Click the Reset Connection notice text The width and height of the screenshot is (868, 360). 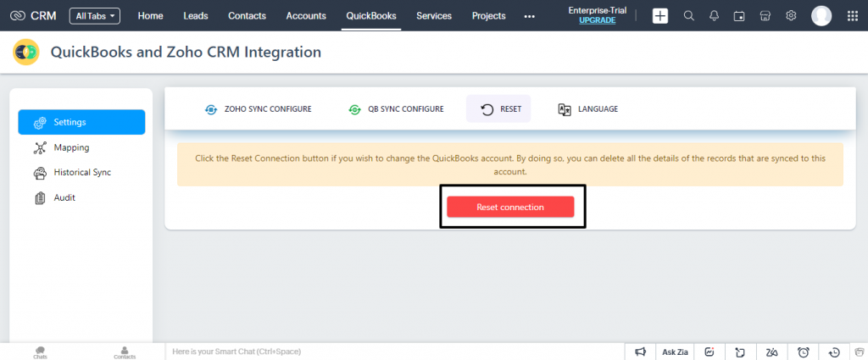509,165
